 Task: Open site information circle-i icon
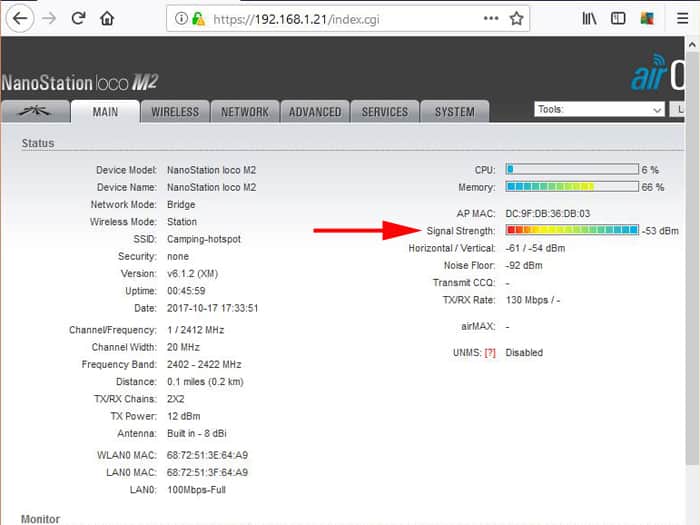[x=180, y=19]
